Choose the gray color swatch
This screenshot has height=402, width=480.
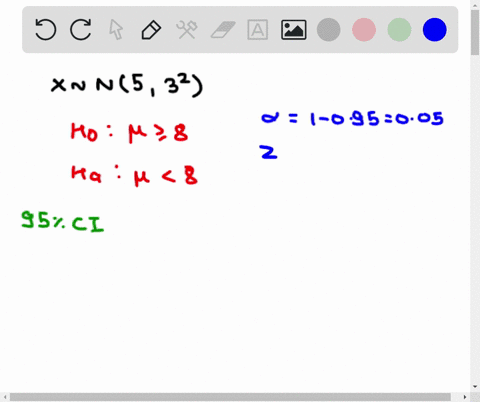pyautogui.click(x=329, y=30)
